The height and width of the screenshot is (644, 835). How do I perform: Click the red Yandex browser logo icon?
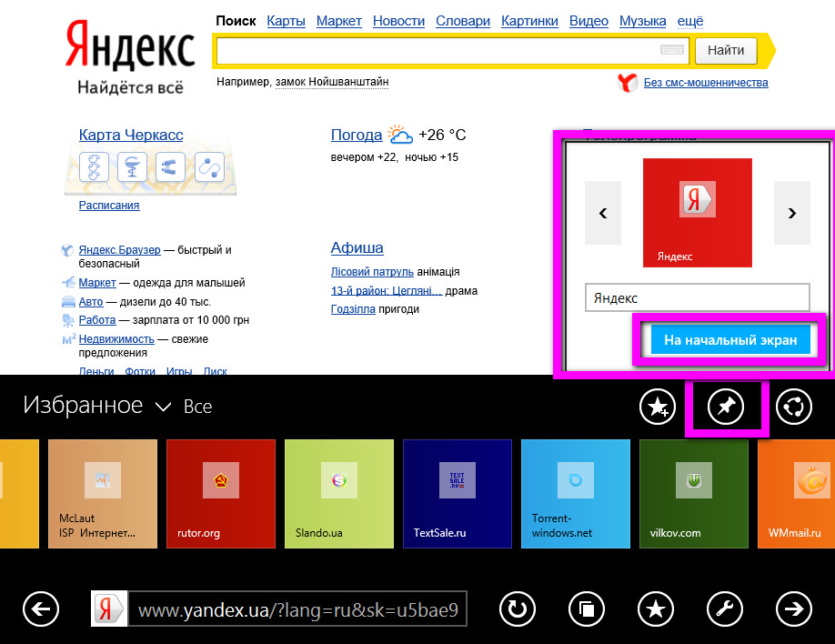click(x=628, y=83)
